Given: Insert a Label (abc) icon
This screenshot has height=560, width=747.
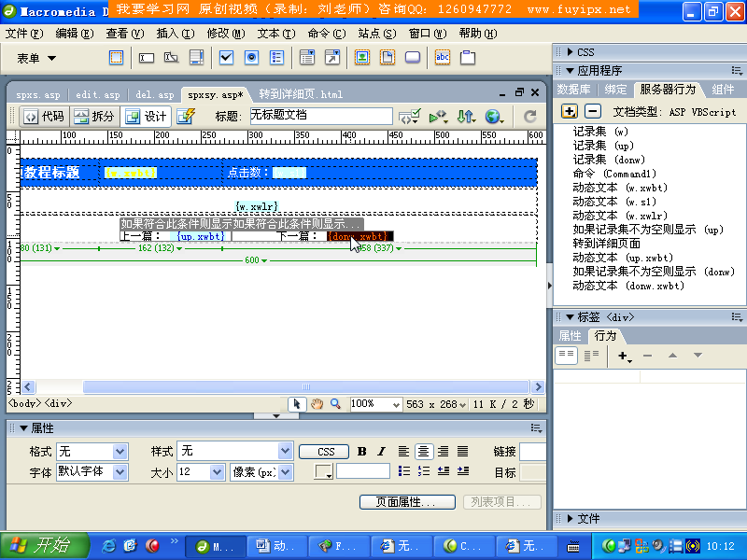Looking at the screenshot, I should (443, 58).
